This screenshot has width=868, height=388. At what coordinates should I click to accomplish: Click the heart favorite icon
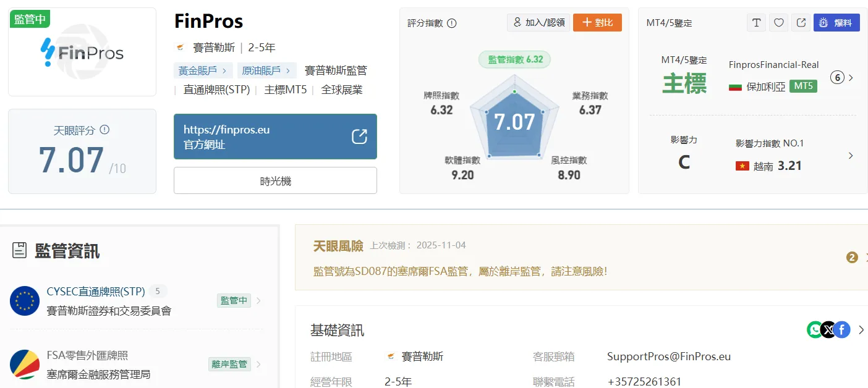779,23
